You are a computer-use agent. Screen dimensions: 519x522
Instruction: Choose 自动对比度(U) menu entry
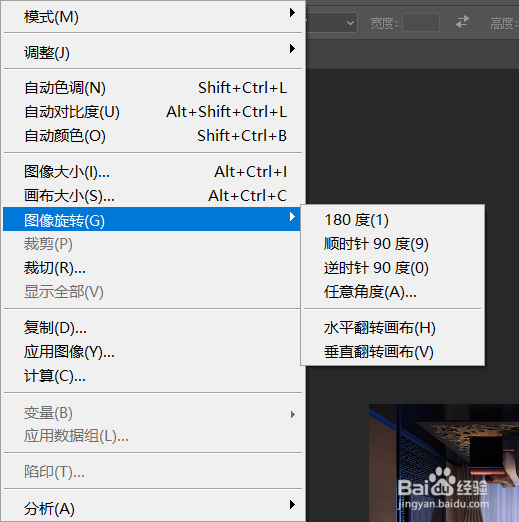click(153, 112)
